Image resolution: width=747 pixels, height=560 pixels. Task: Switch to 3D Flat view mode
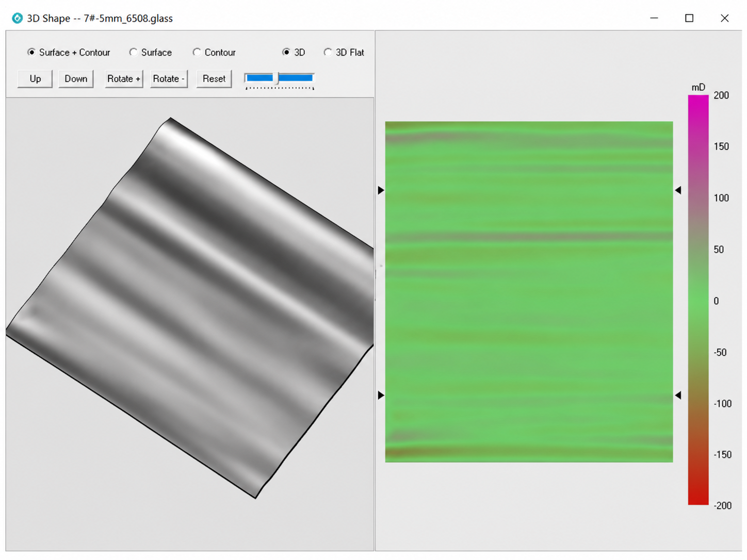point(344,53)
